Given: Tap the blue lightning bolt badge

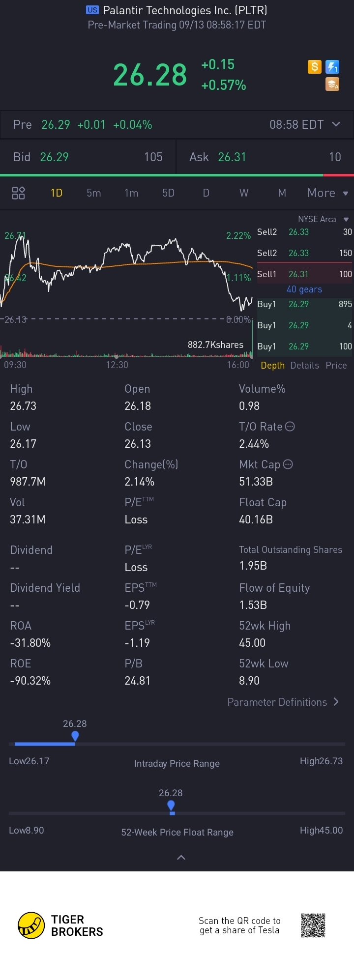Looking at the screenshot, I should click(332, 66).
